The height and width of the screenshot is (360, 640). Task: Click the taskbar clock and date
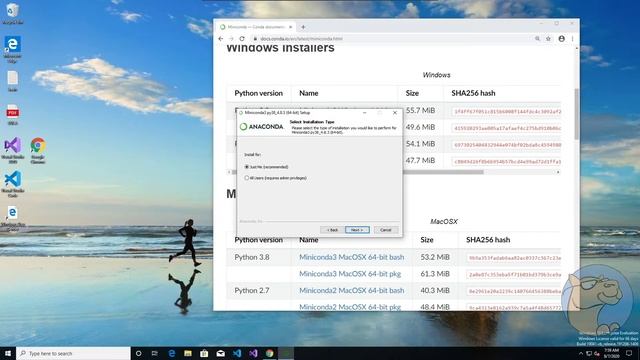point(611,353)
